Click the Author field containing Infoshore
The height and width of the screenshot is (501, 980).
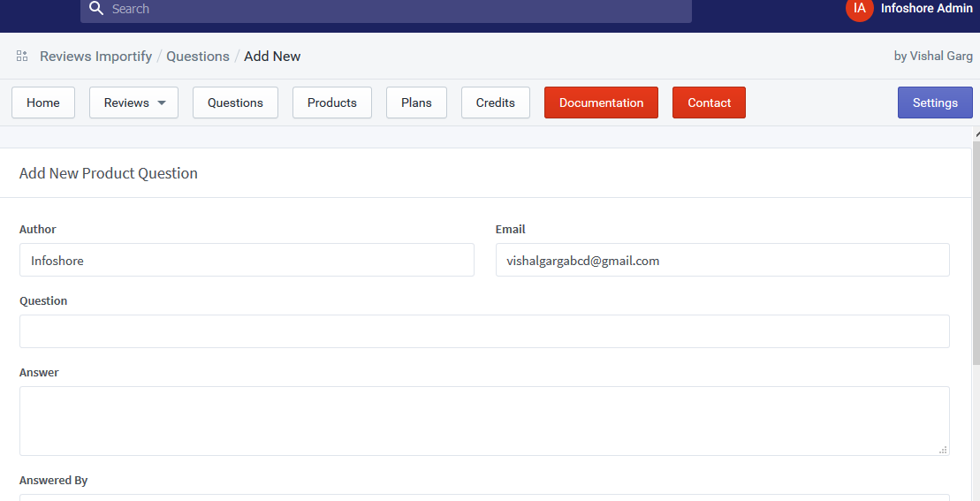247,260
